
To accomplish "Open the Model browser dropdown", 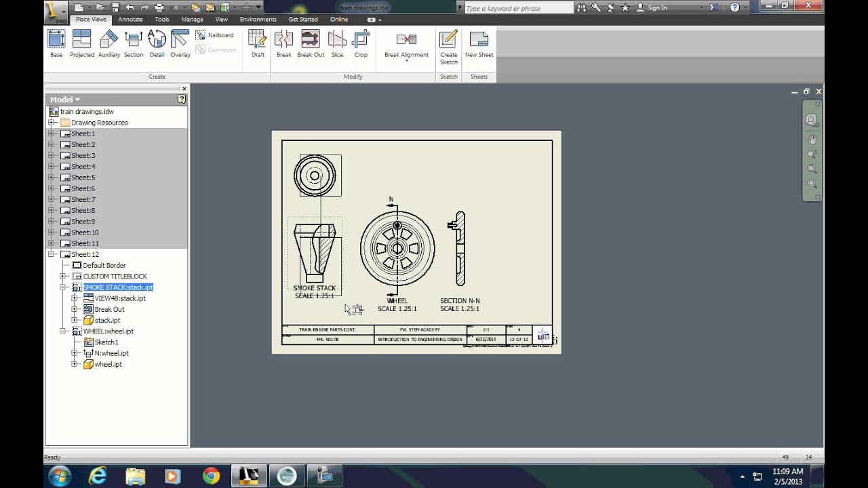I will [x=65, y=100].
